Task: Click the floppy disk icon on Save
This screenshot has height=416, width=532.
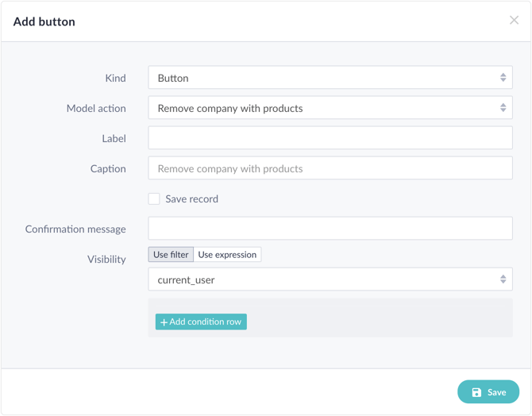Action: tap(476, 392)
